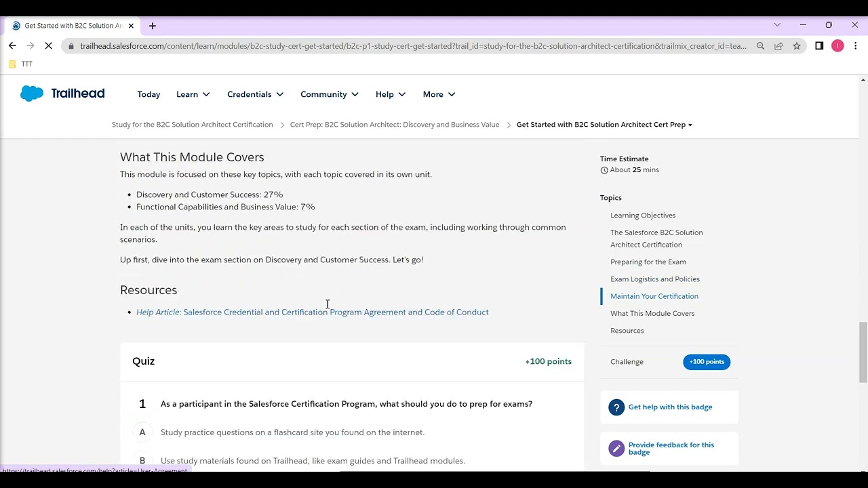Click the What This Module Covers heading

(192, 157)
